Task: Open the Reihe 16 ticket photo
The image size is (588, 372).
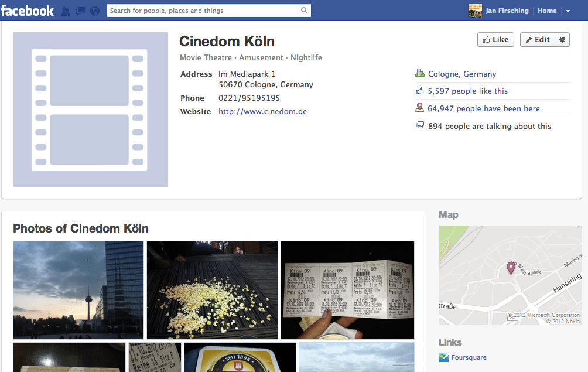Action: (155, 357)
